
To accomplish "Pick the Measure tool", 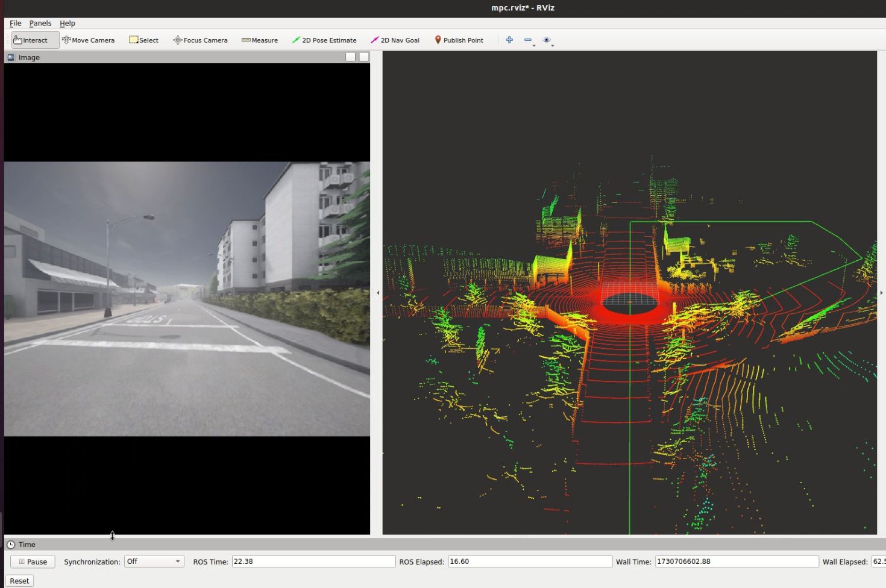I will (x=260, y=40).
